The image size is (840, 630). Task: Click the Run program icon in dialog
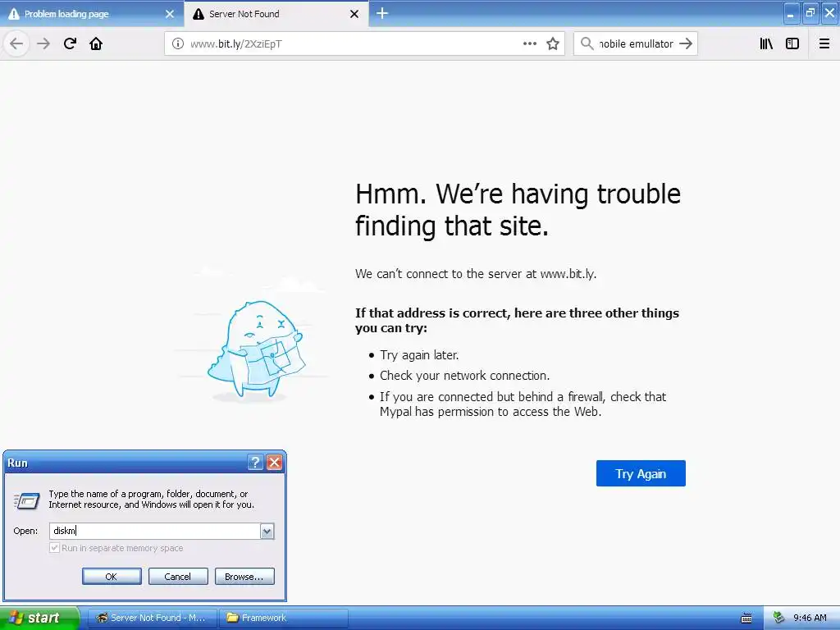(x=26, y=500)
